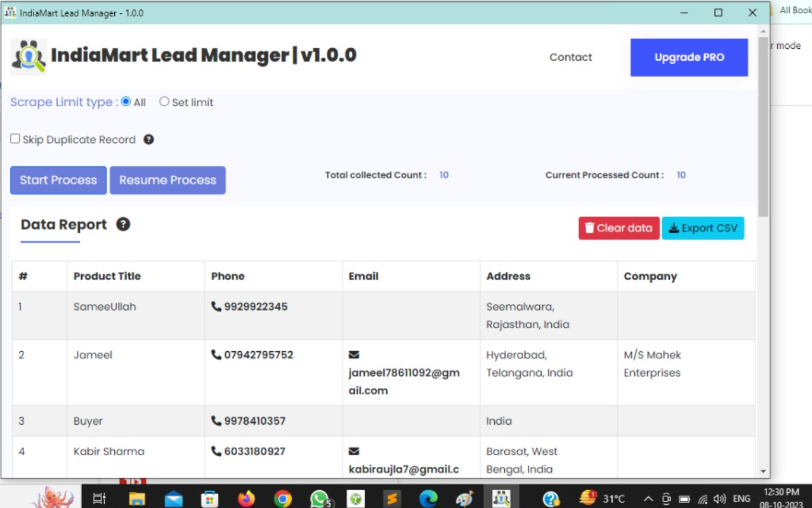Open the Paint app in taskbar
The image size is (812, 508).
pos(464,498)
